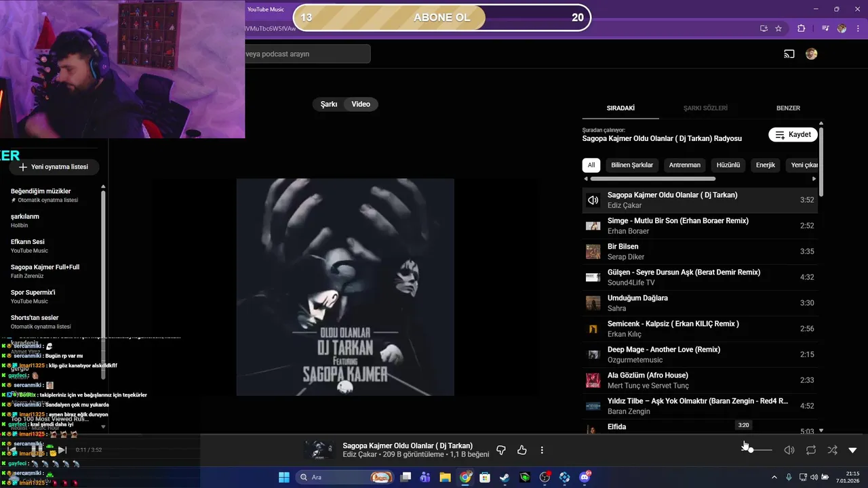
Task: Switch to Şarkı mode
Action: pyautogui.click(x=329, y=104)
